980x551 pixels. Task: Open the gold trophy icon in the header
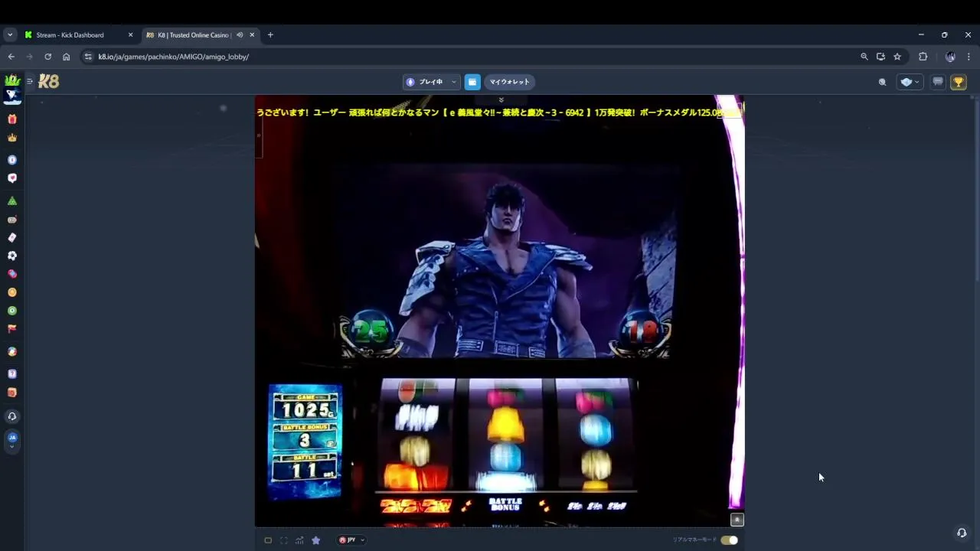959,82
